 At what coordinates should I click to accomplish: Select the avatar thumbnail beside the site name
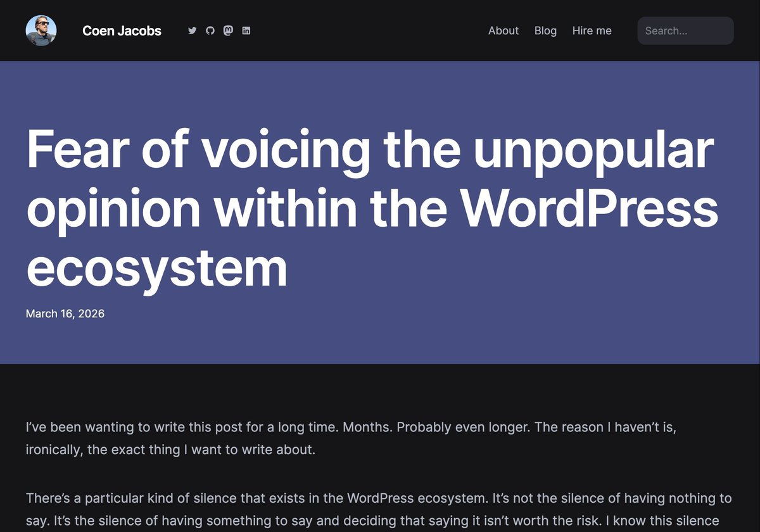point(41,30)
